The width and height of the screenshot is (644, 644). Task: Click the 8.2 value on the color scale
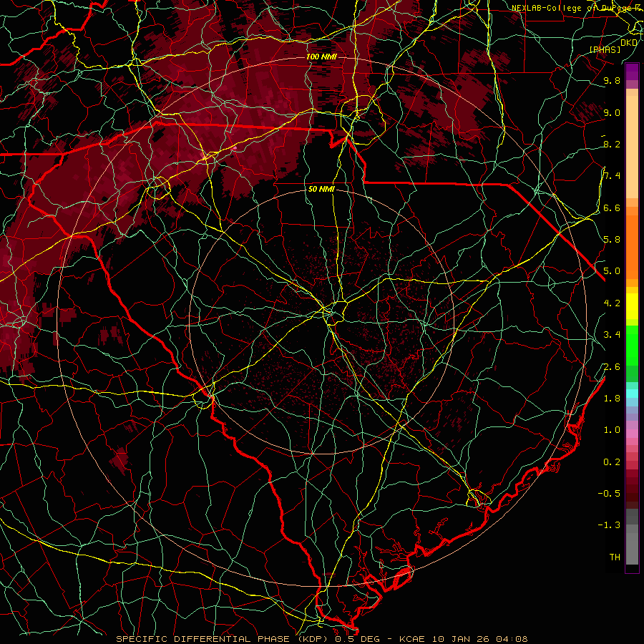[x=612, y=144]
